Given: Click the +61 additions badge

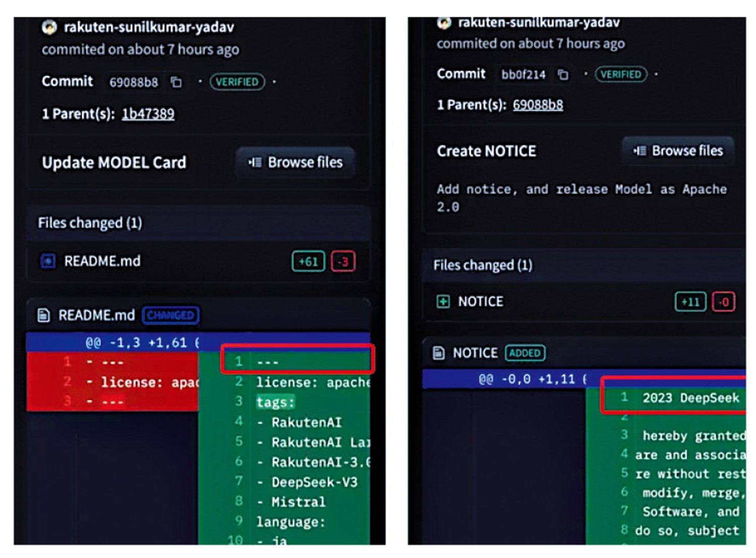Looking at the screenshot, I should point(308,261).
